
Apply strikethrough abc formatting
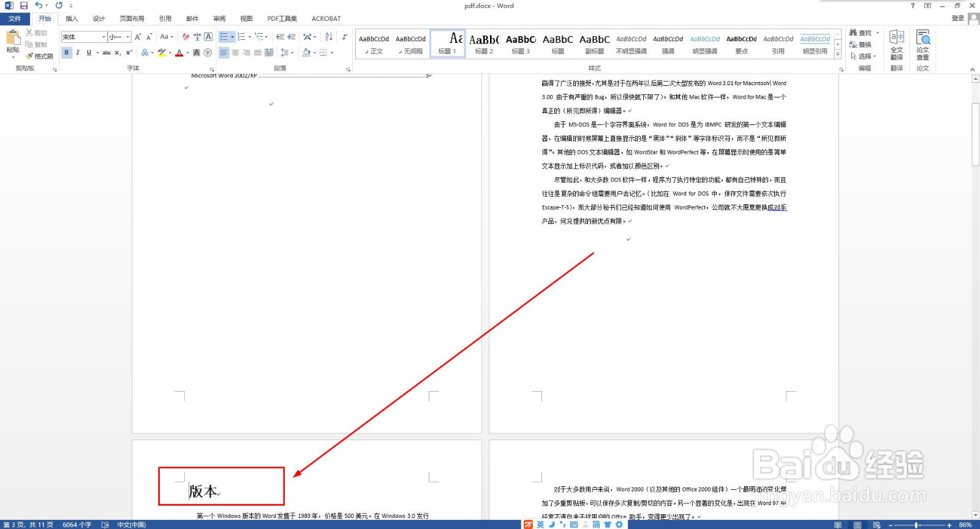[x=107, y=53]
